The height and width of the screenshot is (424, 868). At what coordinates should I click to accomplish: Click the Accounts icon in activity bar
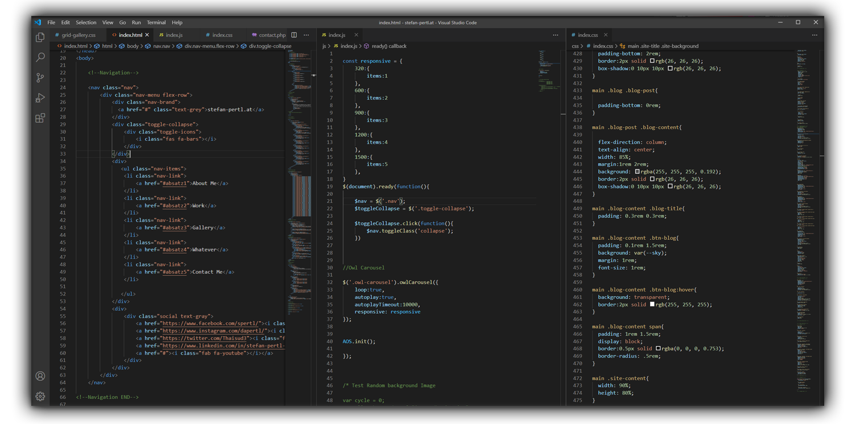tap(40, 376)
